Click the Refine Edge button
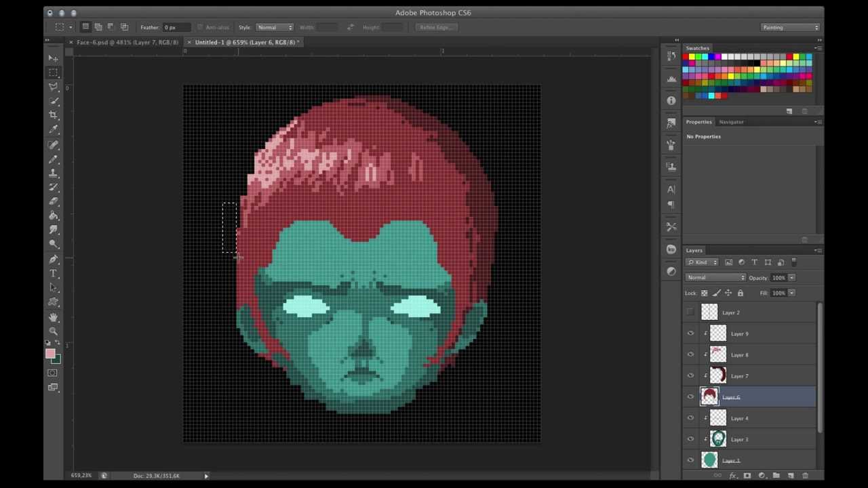868x488 pixels. [436, 27]
